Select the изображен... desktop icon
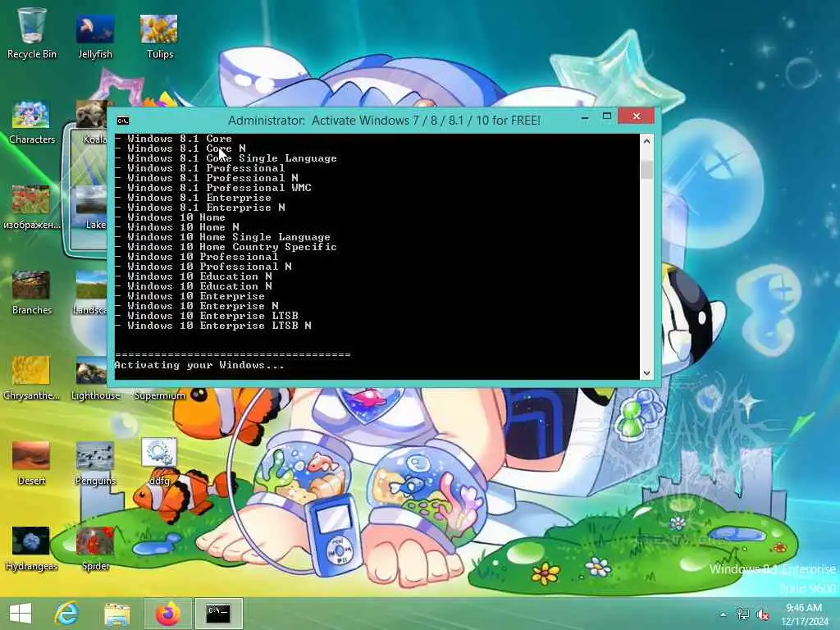The image size is (840, 630). coord(32,208)
